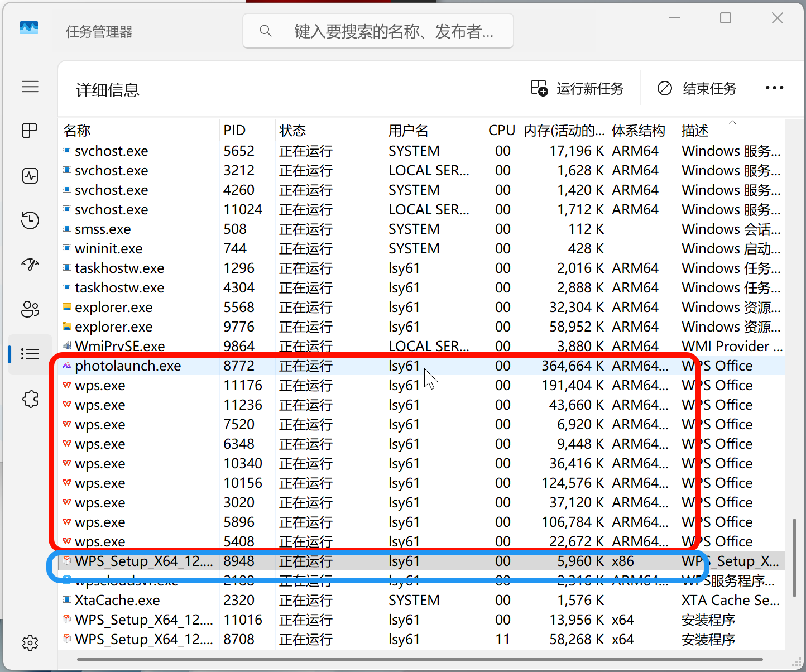Select the wps.exe PID cell 6348
806x672 pixels.
pyautogui.click(x=239, y=444)
